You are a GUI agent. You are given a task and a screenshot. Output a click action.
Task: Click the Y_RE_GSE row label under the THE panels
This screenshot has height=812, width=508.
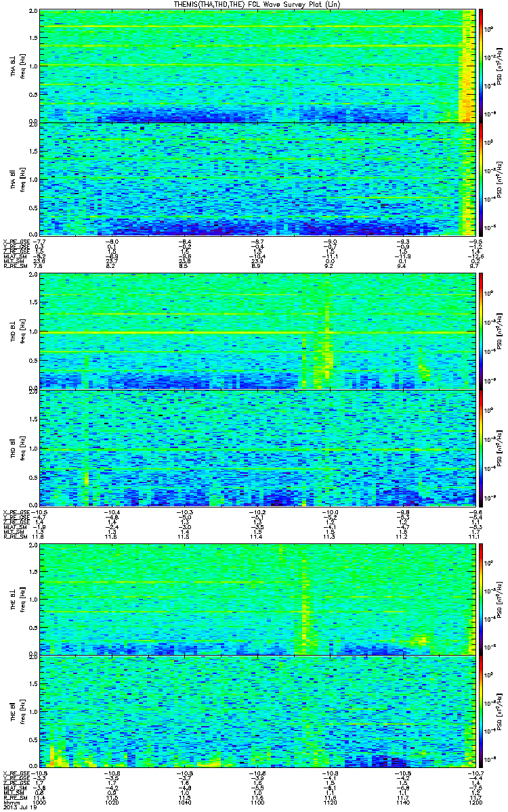pos(15,777)
